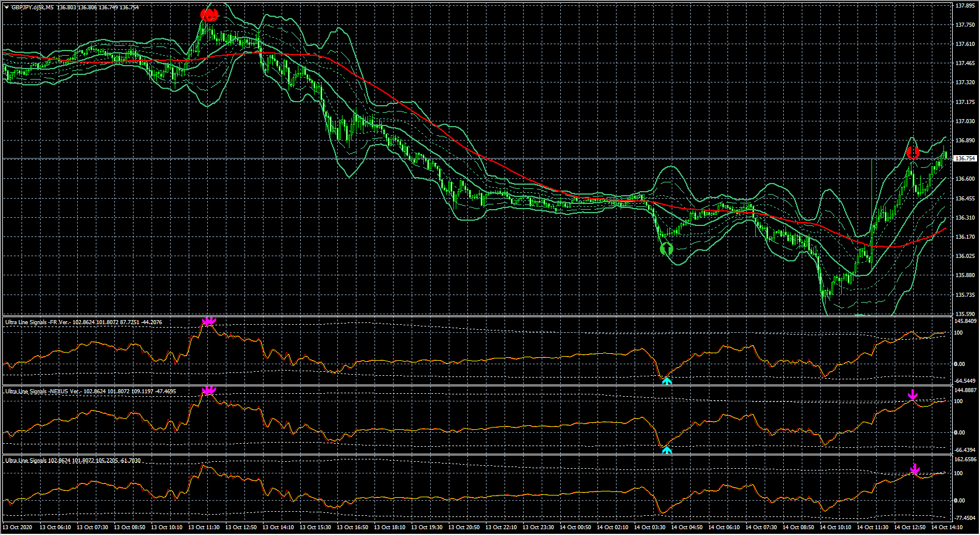Click the 13 Oct 2020 date label

click(x=19, y=527)
